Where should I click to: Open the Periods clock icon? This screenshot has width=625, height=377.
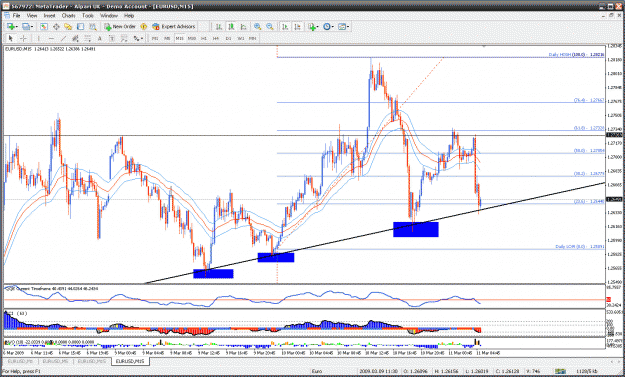point(327,26)
